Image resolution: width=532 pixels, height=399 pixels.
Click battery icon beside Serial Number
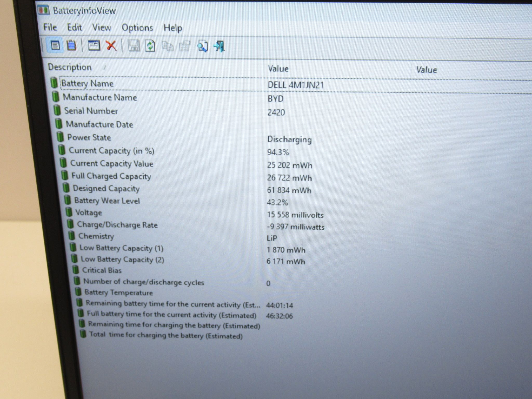[x=57, y=110]
